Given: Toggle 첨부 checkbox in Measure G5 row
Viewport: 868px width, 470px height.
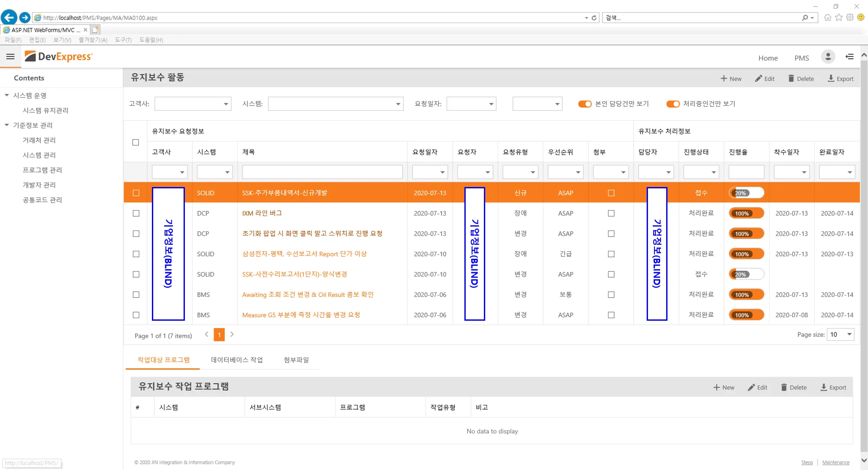Looking at the screenshot, I should click(611, 315).
